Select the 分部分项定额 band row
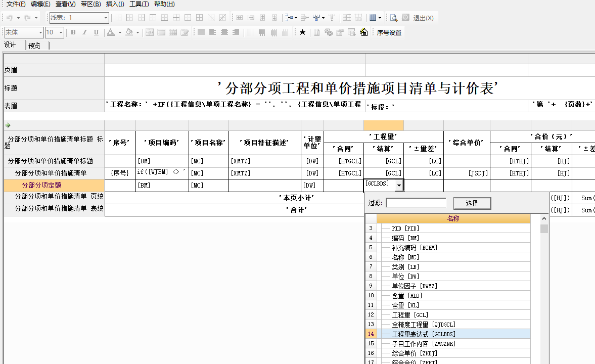 (x=54, y=185)
